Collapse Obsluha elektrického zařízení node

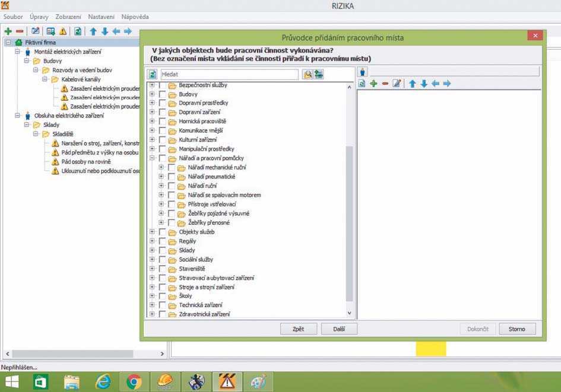[17, 115]
